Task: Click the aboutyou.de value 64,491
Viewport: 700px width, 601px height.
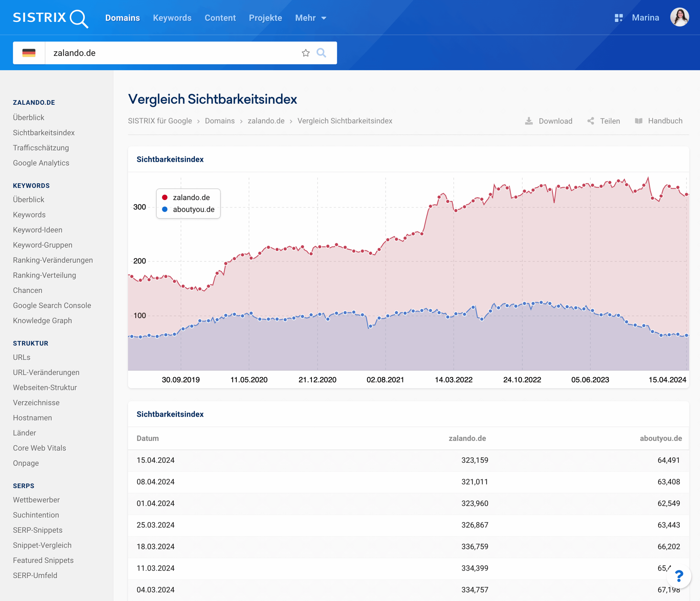Action: 669,460
